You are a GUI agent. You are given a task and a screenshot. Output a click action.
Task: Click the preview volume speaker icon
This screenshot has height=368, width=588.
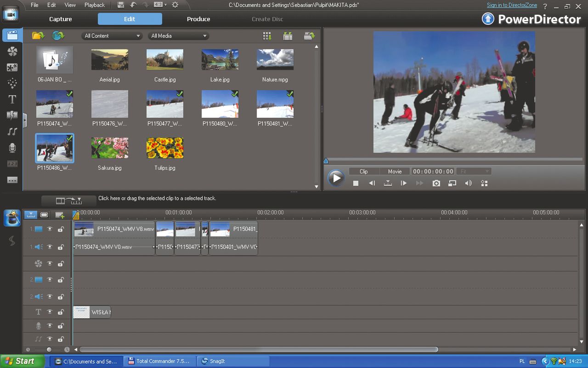coord(468,183)
